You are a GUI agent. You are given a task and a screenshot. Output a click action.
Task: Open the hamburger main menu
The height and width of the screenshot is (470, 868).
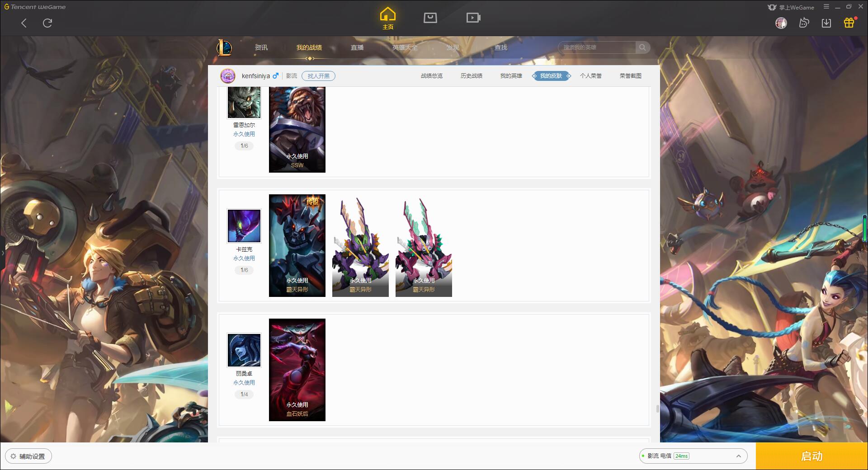pos(826,7)
